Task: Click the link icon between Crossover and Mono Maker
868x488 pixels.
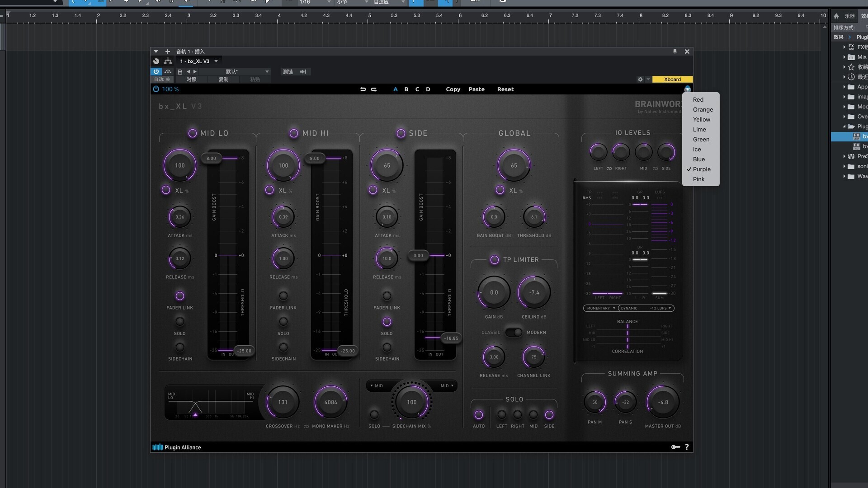Action: tap(306, 427)
